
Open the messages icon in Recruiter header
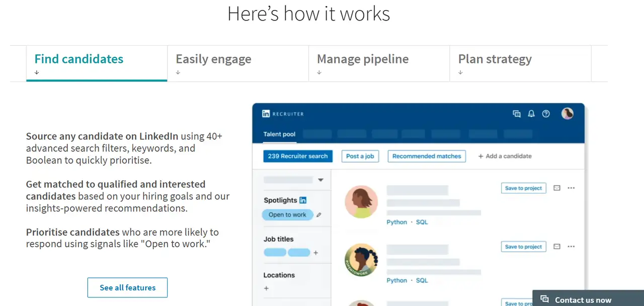[516, 114]
